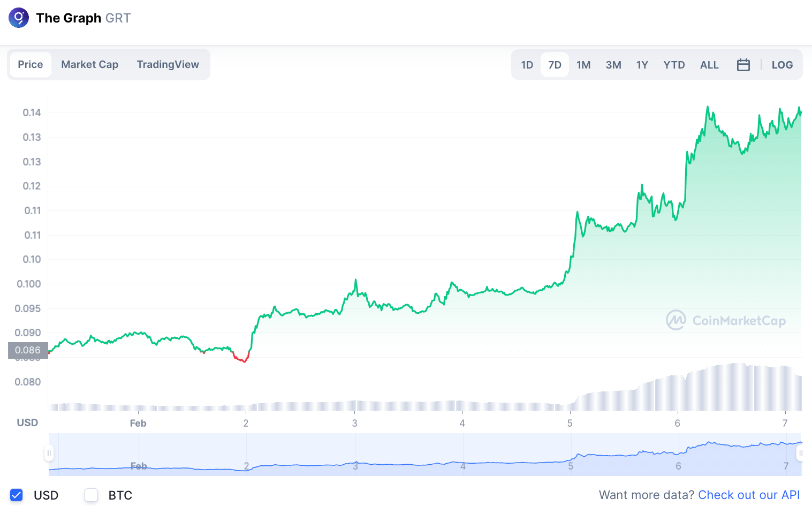Grab the right range slider handle
Viewport: 812px width, 506px height.
click(800, 454)
